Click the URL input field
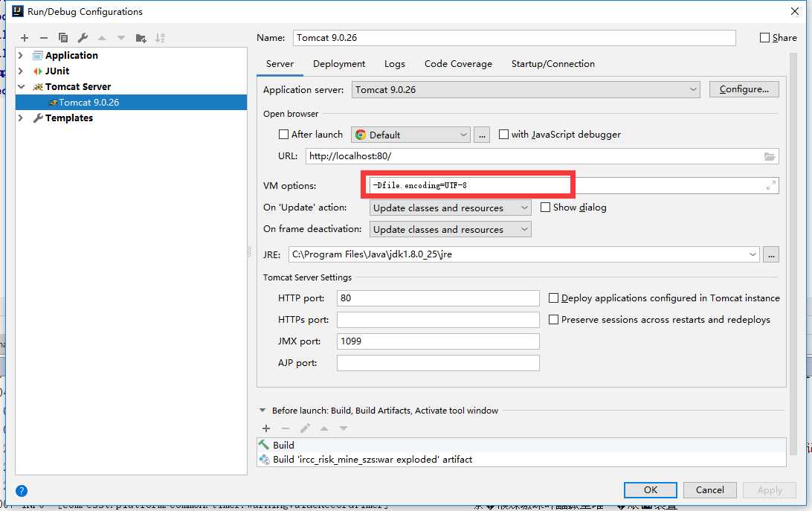Viewport: 812px width, 511px height. (541, 156)
